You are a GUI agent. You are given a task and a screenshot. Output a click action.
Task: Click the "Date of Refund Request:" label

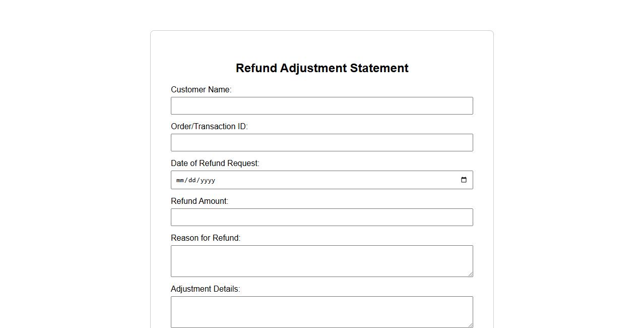tap(215, 163)
